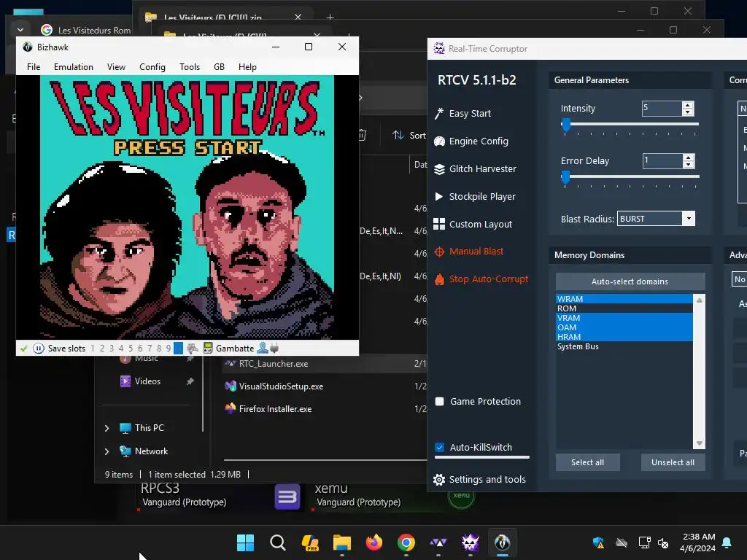747x560 pixels.
Task: Open Settings and tools in RTCV
Action: (479, 480)
